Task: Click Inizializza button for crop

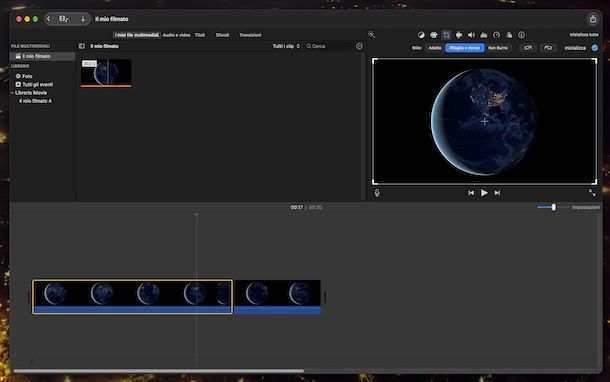Action: 575,48
